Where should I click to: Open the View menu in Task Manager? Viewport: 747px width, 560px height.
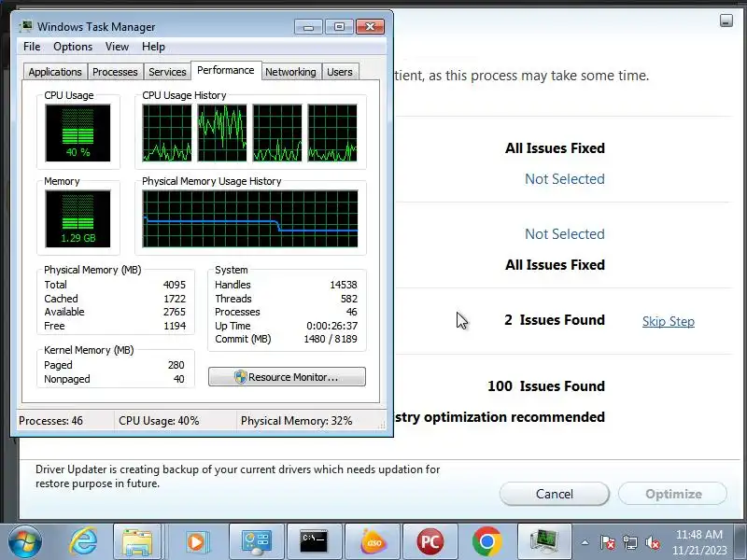[x=117, y=47]
